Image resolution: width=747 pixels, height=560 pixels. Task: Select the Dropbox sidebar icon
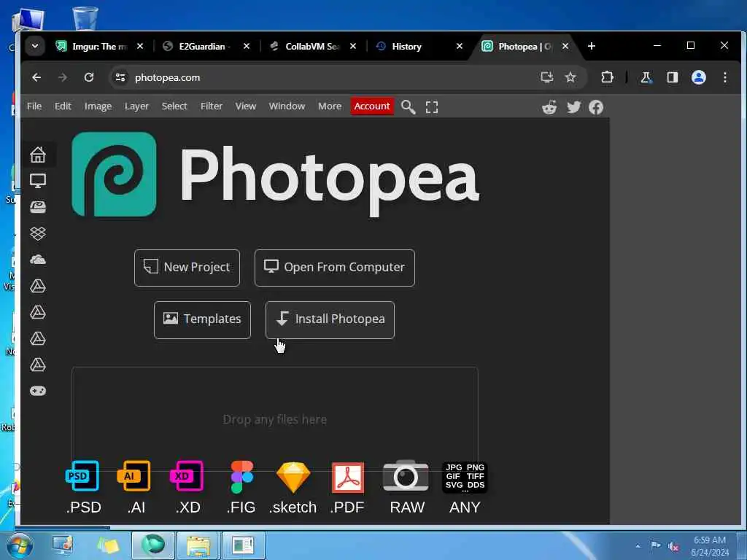pyautogui.click(x=38, y=233)
